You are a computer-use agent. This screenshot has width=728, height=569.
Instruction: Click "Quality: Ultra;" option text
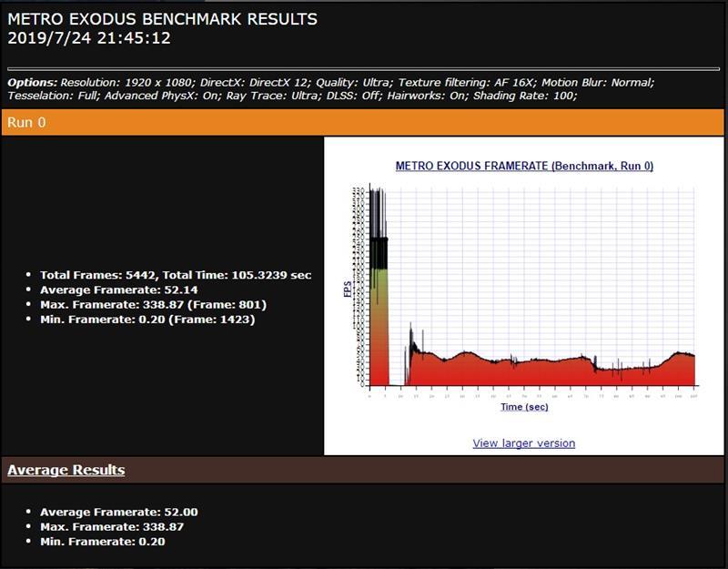355,83
